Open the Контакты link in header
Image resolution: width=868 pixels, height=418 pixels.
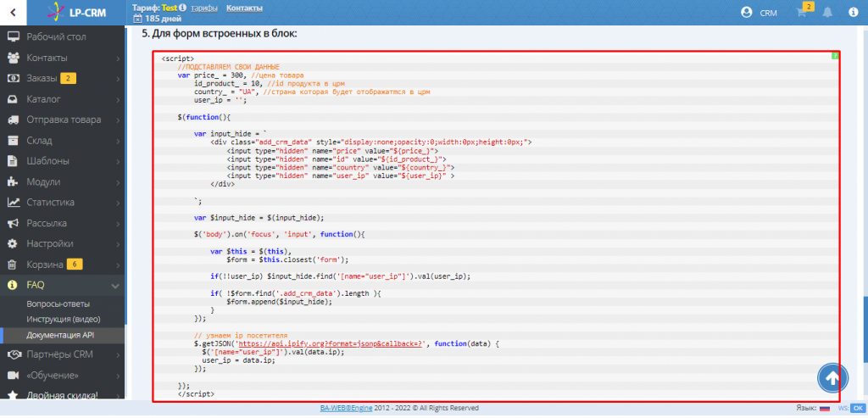244,8
